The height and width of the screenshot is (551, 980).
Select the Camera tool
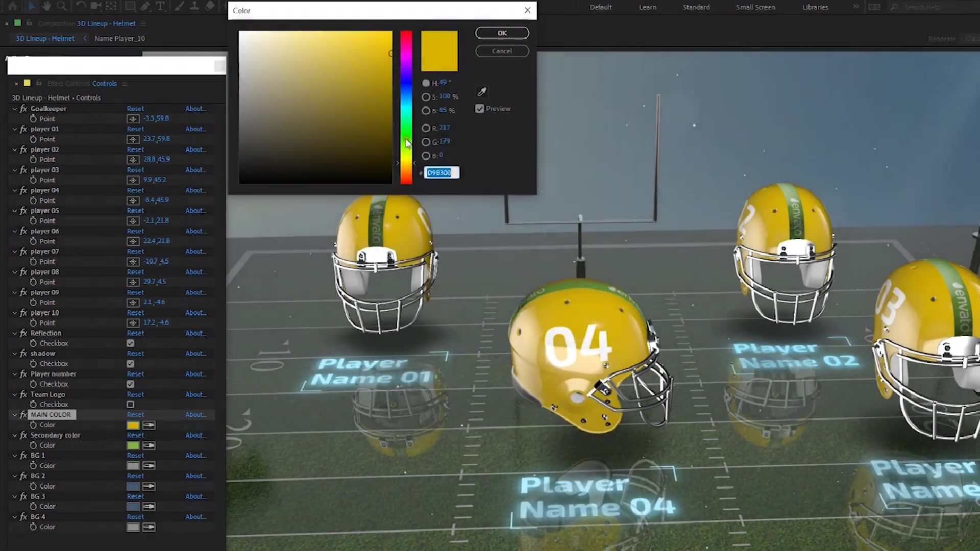click(x=95, y=6)
